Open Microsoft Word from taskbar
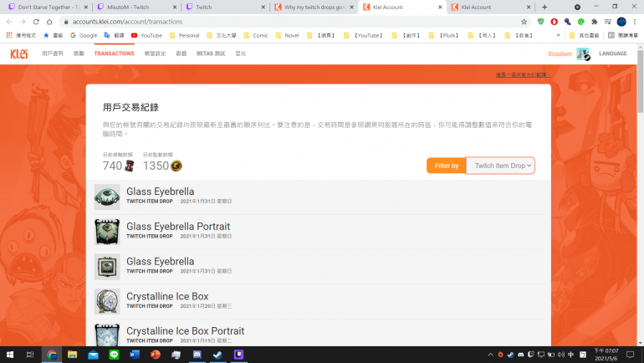The image size is (644, 363). (135, 355)
